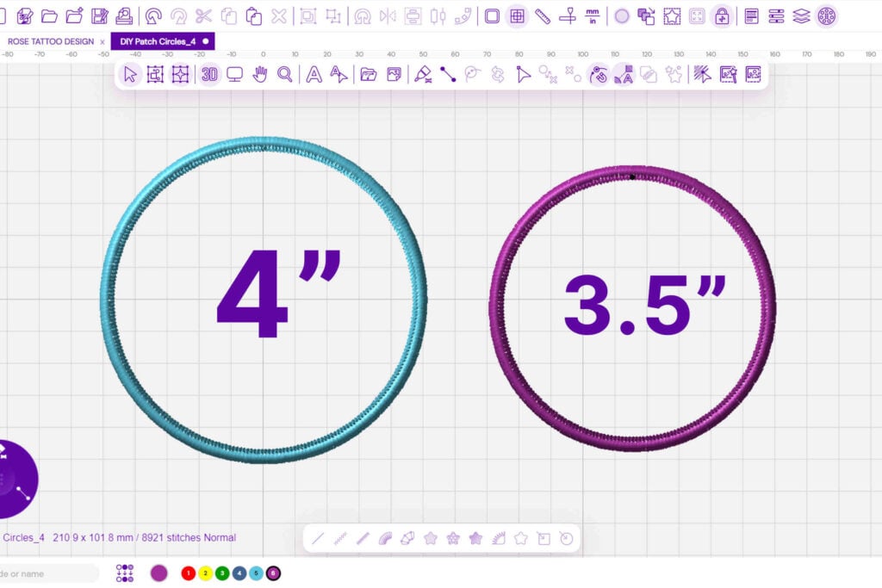Choose the lettering text tool
The height and width of the screenshot is (588, 882).
point(314,75)
